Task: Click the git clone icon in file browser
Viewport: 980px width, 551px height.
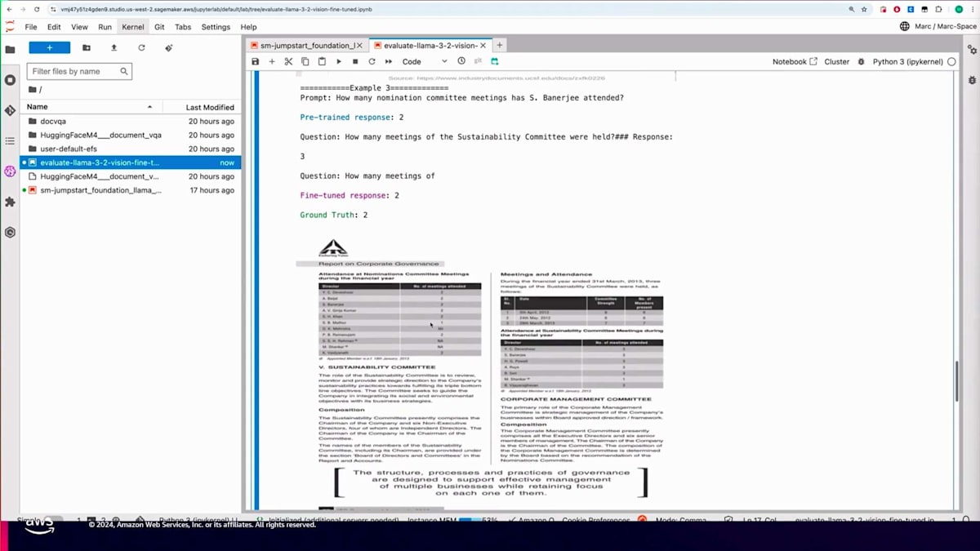Action: 169,48
